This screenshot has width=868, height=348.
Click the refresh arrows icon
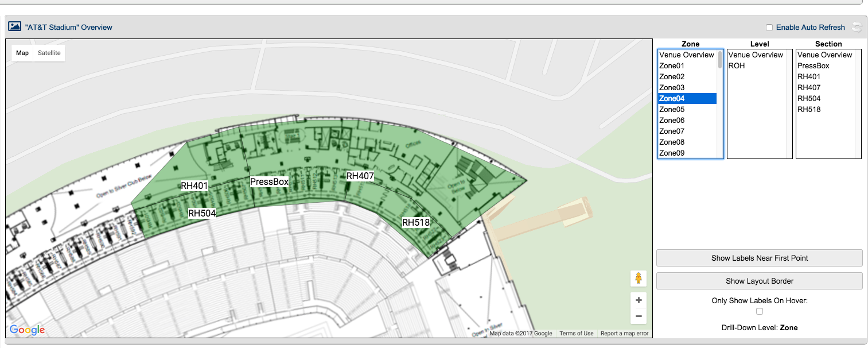tap(857, 27)
